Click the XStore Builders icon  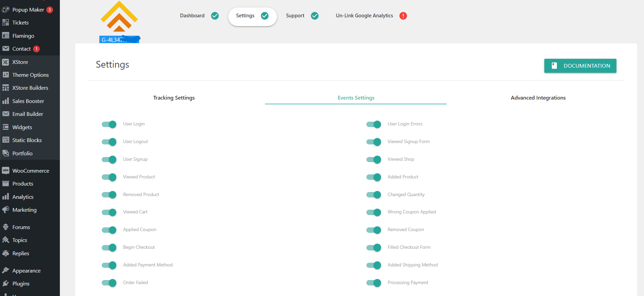pos(6,88)
